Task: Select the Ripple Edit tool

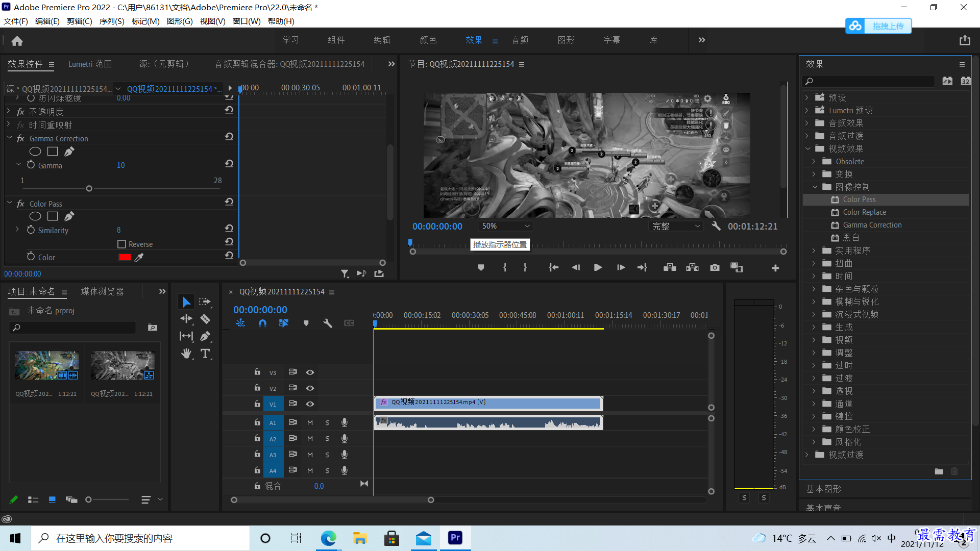Action: tap(186, 319)
